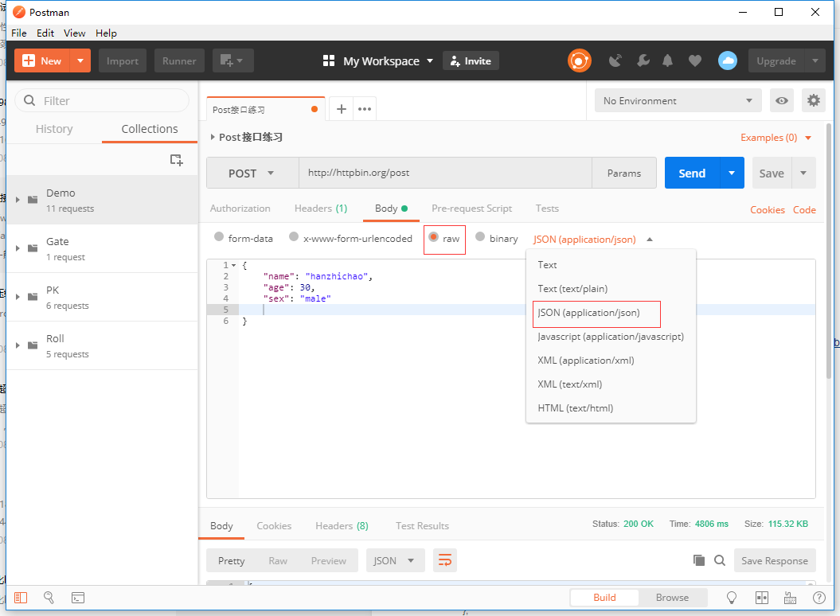Open tab options three-dots menu
The image size is (840, 616).
(x=365, y=109)
